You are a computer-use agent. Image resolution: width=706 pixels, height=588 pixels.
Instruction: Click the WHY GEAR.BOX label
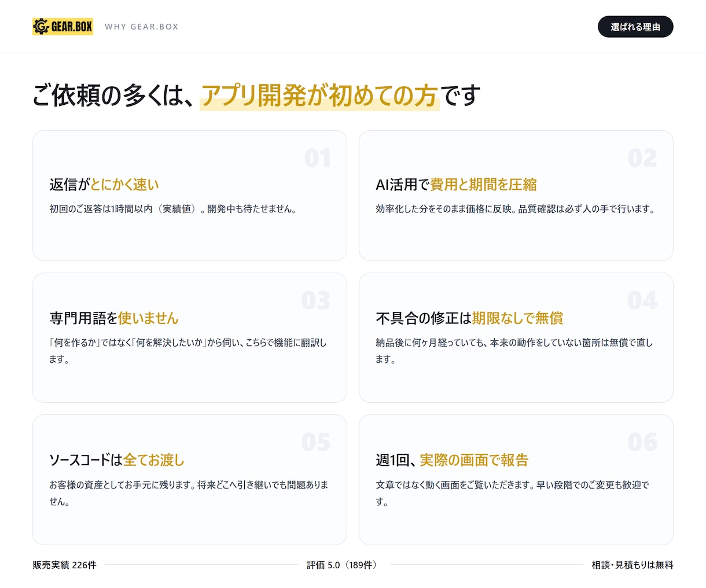click(142, 27)
